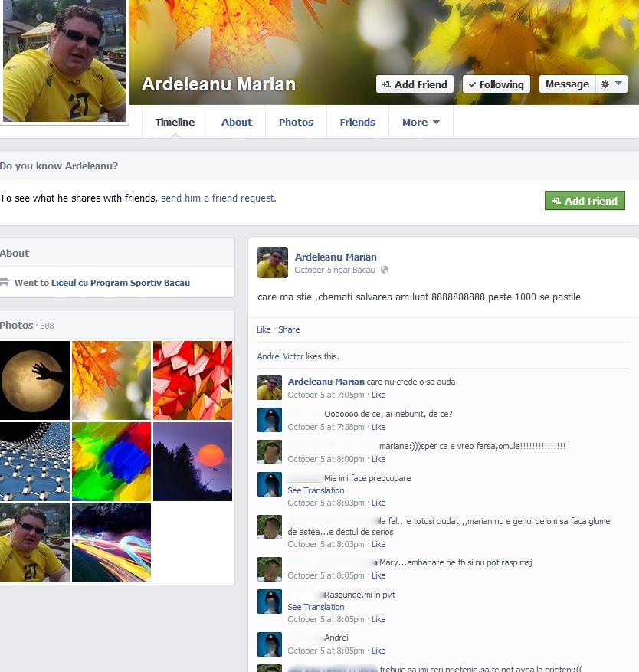639x672 pixels.
Task: Click the globe privacy icon on the post
Action: click(x=385, y=270)
